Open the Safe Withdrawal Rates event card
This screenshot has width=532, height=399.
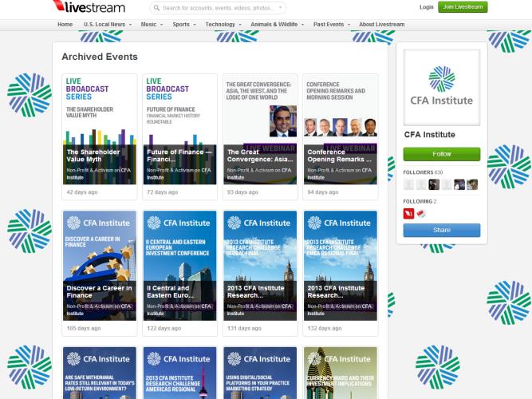click(x=100, y=373)
